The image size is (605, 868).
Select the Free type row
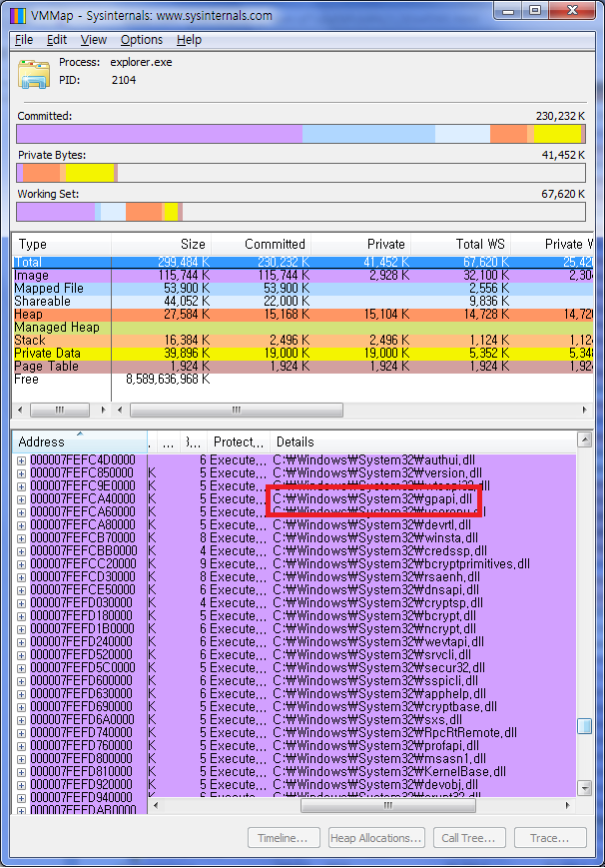[302, 380]
